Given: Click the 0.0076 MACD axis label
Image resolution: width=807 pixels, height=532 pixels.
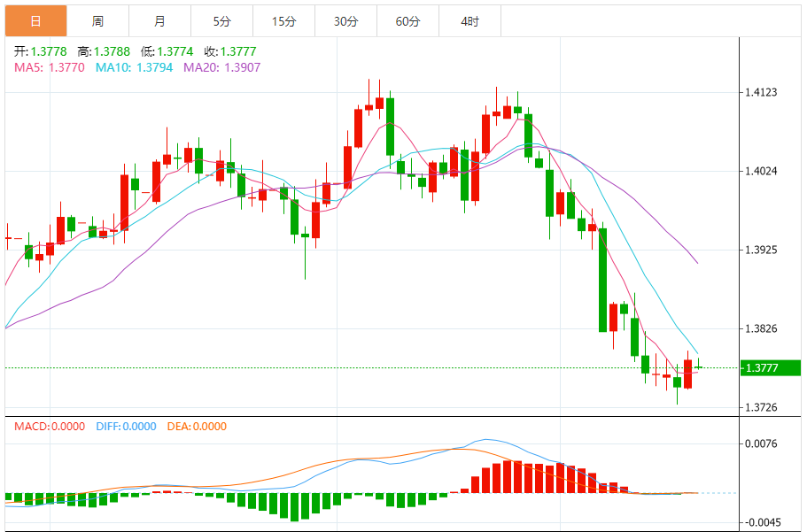Looking at the screenshot, I should [x=761, y=443].
